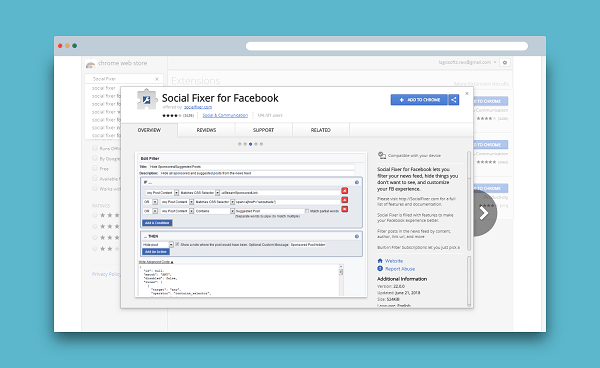
Task: Click the green macOS zoom dot
Action: [x=75, y=46]
